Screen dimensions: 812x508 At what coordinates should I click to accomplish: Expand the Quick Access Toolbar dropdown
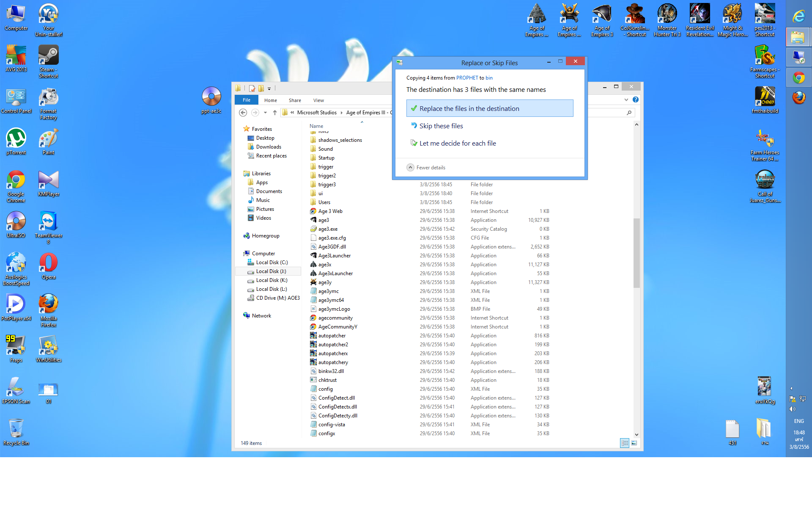(x=269, y=88)
